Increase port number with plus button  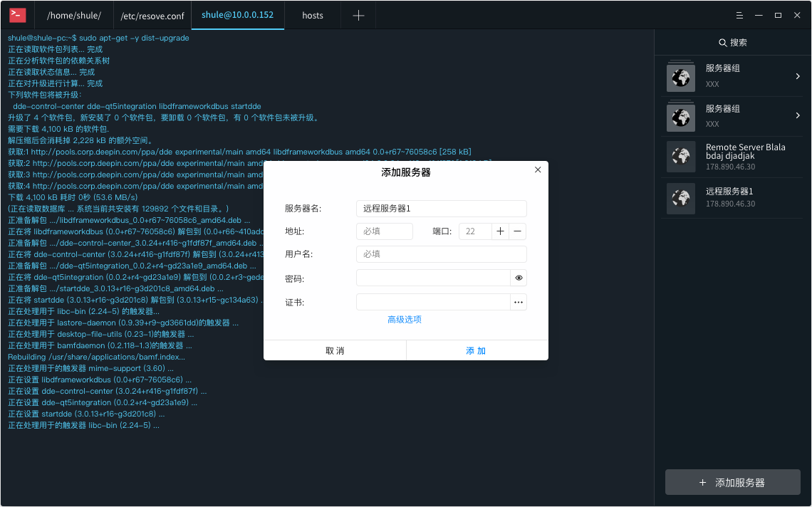click(x=501, y=231)
